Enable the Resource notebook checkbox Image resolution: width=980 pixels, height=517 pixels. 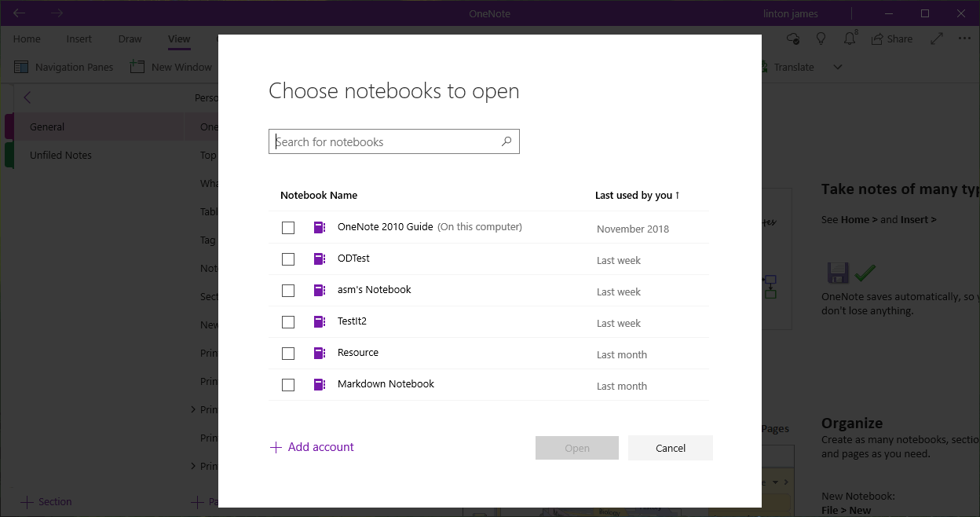288,354
